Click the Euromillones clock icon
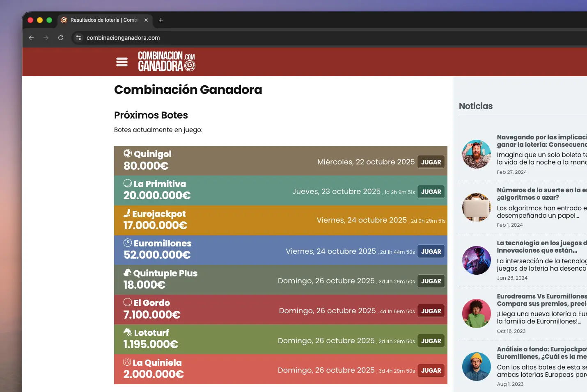This screenshot has height=392, width=587. [x=128, y=243]
